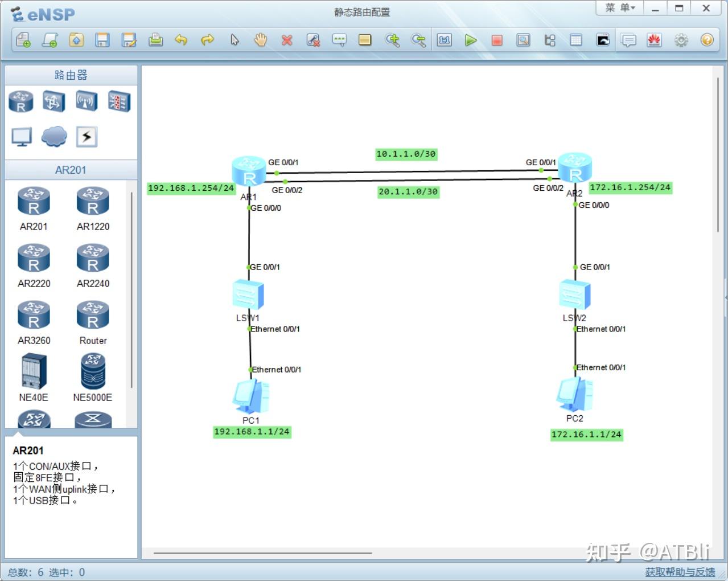Click the Save As toolbar icon

click(129, 40)
